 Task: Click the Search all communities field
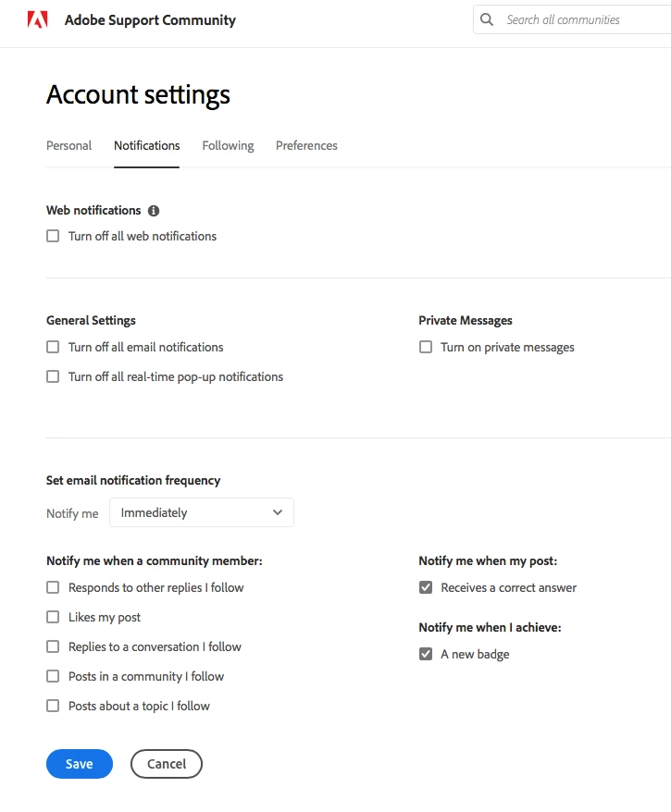pos(583,19)
